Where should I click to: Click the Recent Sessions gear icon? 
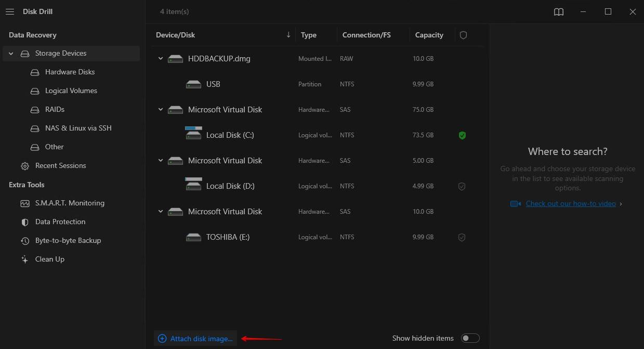[25, 166]
